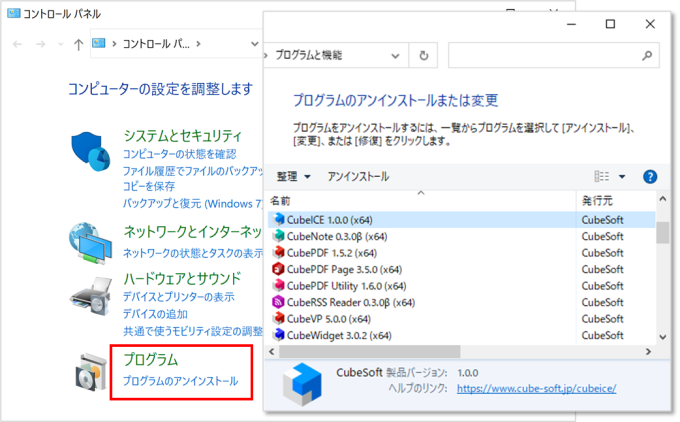Click the view layout icon in toolbar

[602, 176]
